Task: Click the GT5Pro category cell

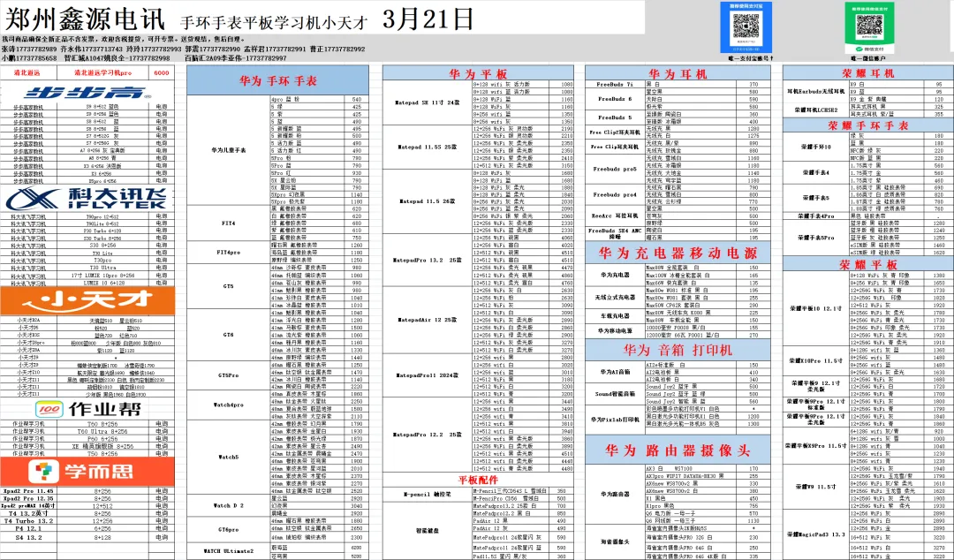Action: [x=229, y=375]
